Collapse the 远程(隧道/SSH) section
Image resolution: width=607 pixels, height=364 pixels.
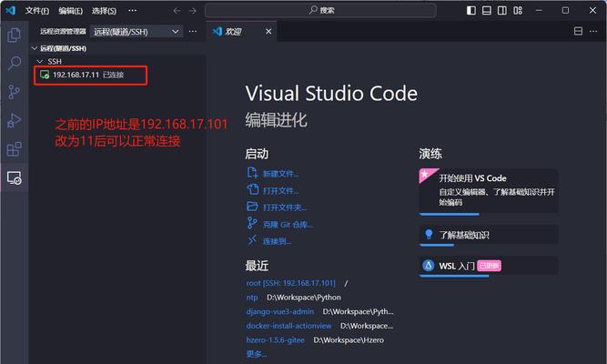coord(35,48)
